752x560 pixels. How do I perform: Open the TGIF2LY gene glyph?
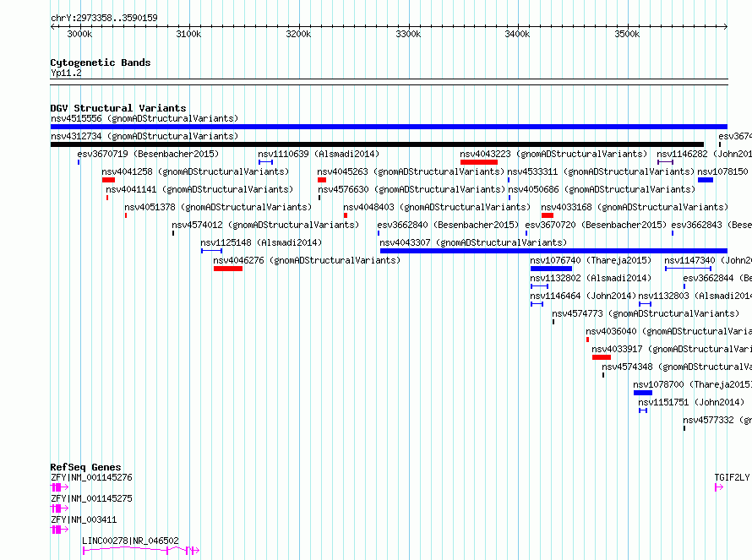pyautogui.click(x=719, y=487)
